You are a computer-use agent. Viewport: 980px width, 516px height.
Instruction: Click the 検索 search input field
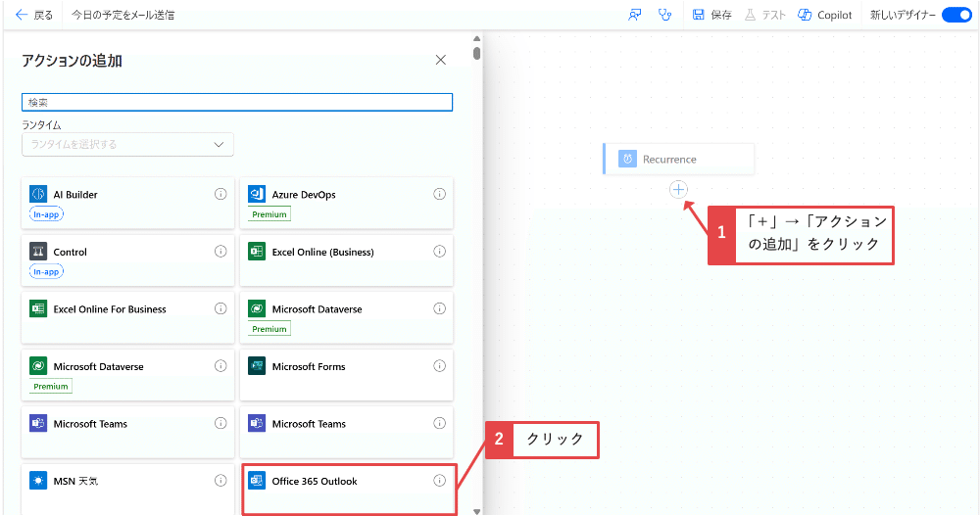pyautogui.click(x=237, y=102)
